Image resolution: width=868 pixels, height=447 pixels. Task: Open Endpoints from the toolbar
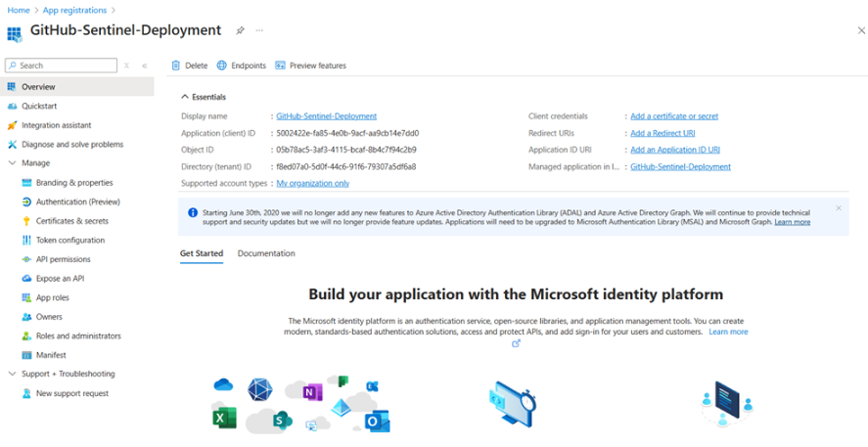tap(242, 66)
